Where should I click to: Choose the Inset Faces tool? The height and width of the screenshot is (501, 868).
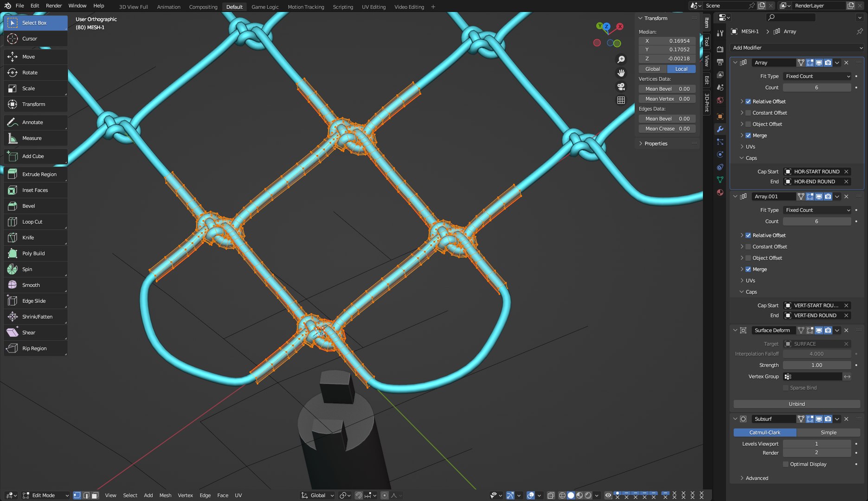pos(35,190)
